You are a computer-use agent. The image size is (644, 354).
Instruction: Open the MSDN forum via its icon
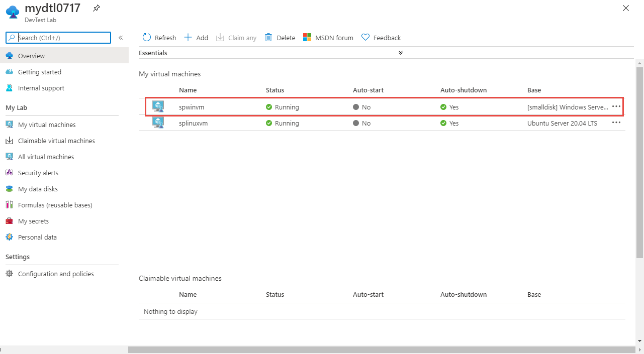tap(307, 37)
